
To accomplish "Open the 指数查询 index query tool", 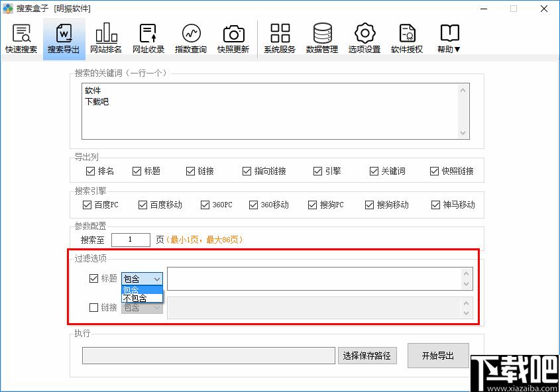I will [x=191, y=39].
